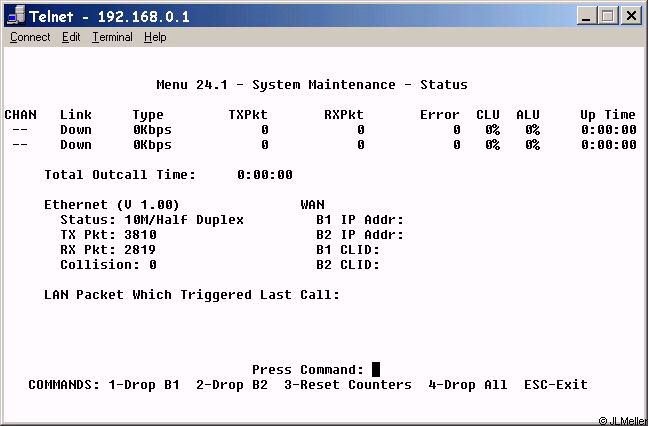The height and width of the screenshot is (426, 648).
Task: Click 'B2 CLID:' label
Action: click(348, 264)
